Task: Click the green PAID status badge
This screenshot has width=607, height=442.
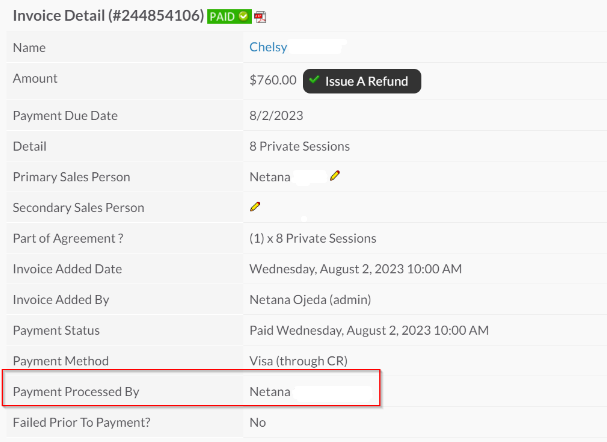Action: [x=229, y=17]
